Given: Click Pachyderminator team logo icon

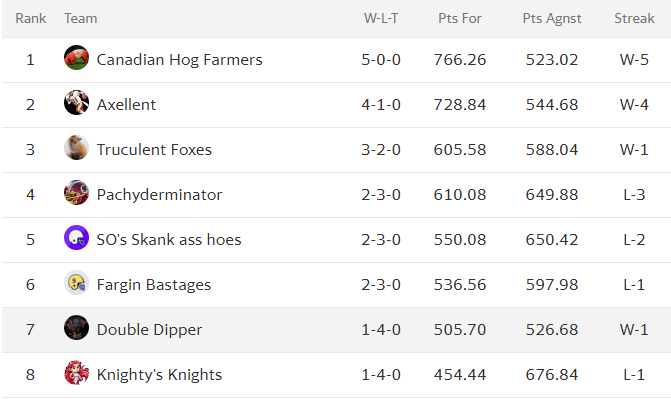Looking at the screenshot, I should click(77, 193).
